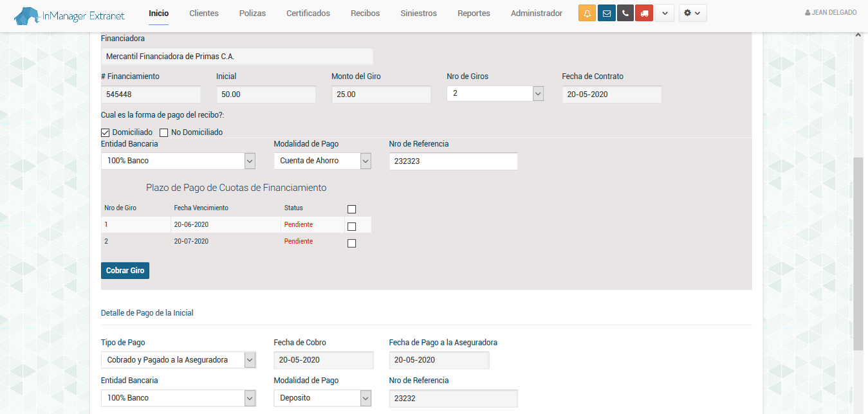868x414 pixels.
Task: Open the Nro de Giros dropdown
Action: 495,94
